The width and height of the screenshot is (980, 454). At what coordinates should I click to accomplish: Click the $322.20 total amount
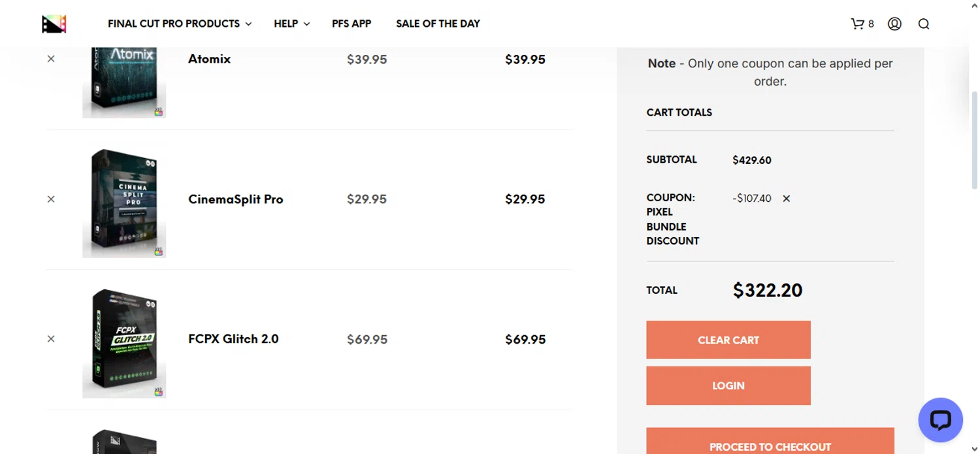(768, 290)
